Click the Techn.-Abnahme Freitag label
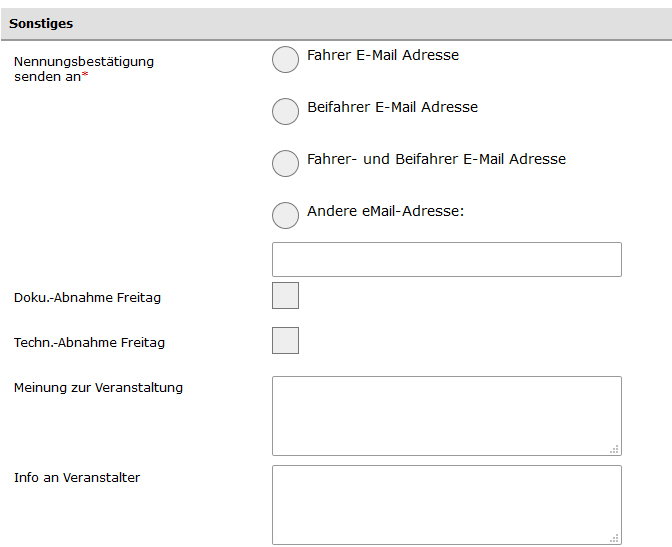This screenshot has width=672, height=547. [89, 343]
